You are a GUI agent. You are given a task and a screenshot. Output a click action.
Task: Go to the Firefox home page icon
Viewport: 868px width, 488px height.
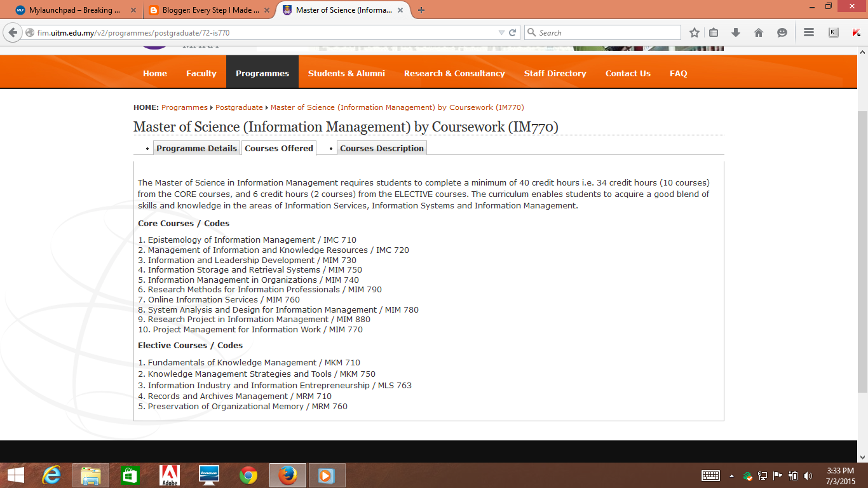click(759, 32)
